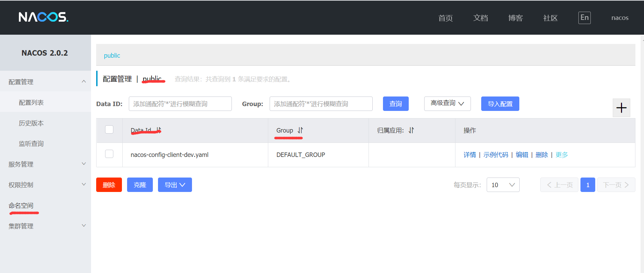Screen dimensions: 644x273
Task: Select the public namespace tab
Action: click(112, 56)
